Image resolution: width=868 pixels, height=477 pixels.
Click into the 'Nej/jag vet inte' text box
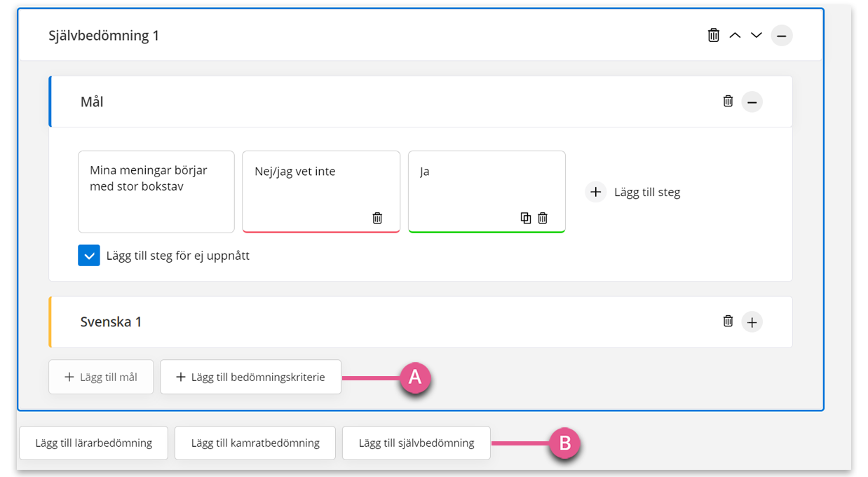(321, 192)
